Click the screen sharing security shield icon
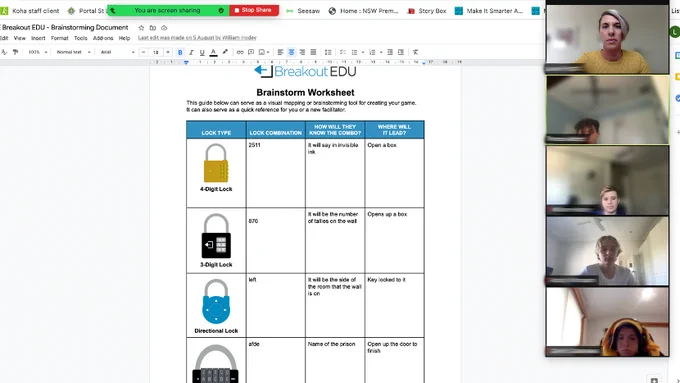Screen dimensions: 680x383 point(221,10)
